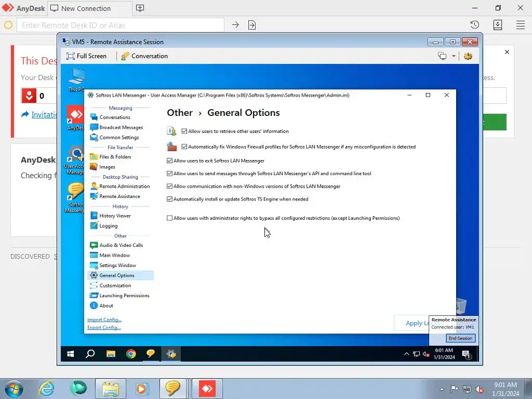The image size is (532, 399).
Task: Open Conversations settings in sidebar
Action: [x=115, y=117]
